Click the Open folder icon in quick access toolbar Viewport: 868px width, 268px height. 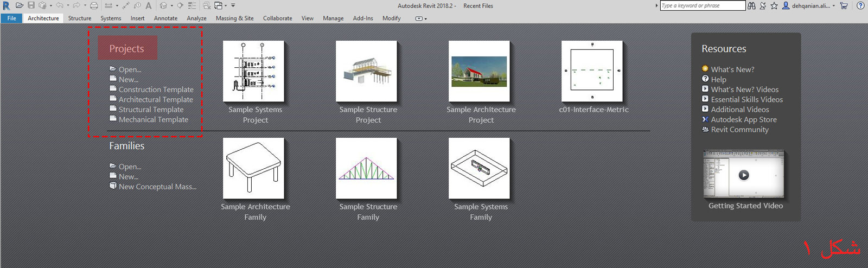coord(20,5)
